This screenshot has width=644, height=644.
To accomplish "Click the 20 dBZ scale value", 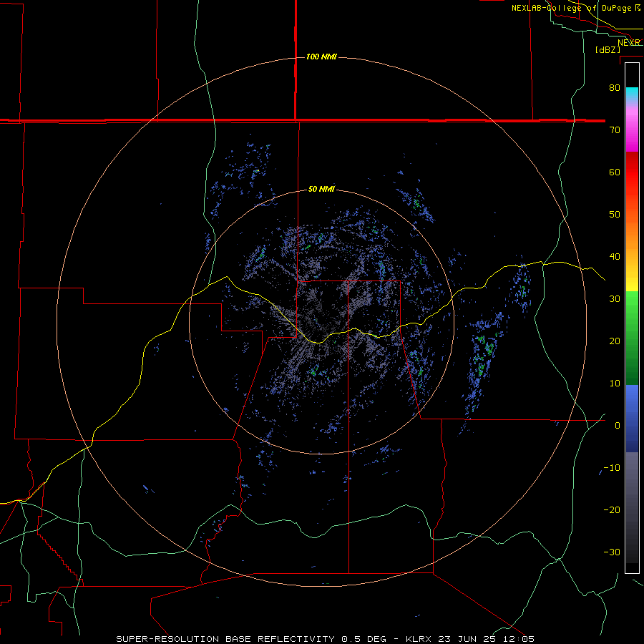I will pos(615,341).
